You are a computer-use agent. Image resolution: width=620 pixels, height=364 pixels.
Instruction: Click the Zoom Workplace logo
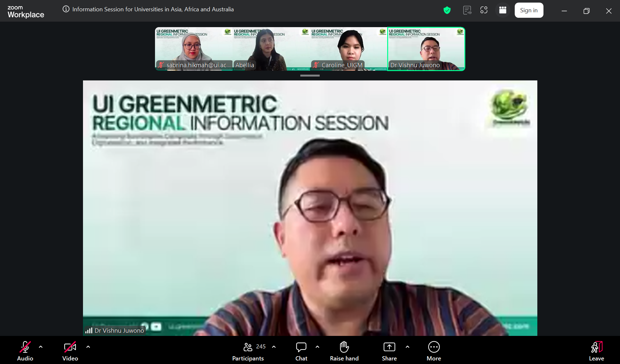(x=26, y=12)
